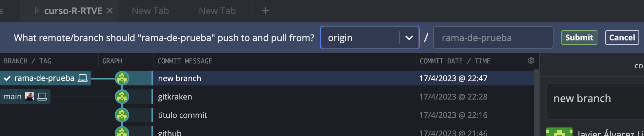Click the commit node for "gitkraken" in graph
The width and height of the screenshot is (644, 136).
[122, 97]
